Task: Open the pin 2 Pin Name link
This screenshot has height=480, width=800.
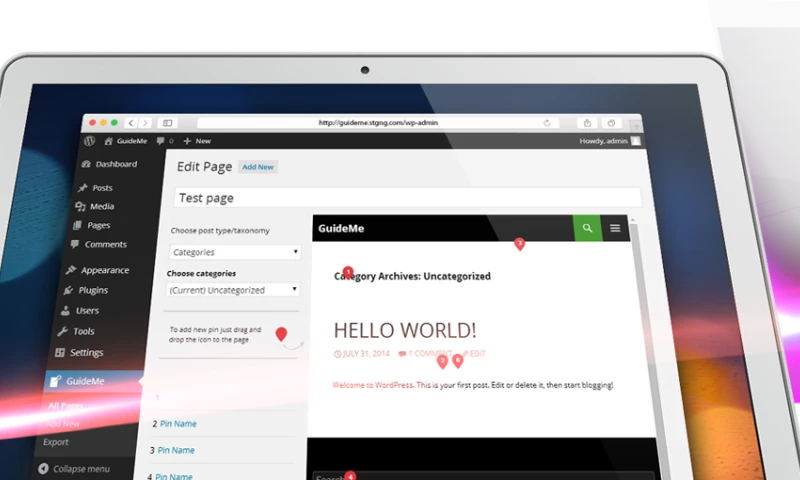Action: pyautogui.click(x=178, y=424)
